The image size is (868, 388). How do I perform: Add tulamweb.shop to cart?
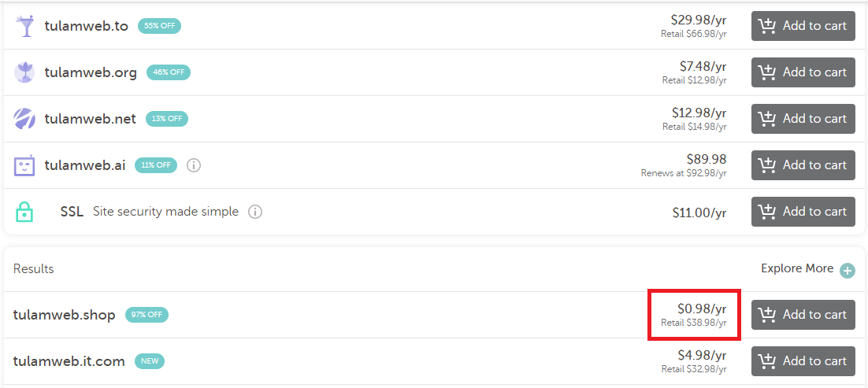point(803,314)
